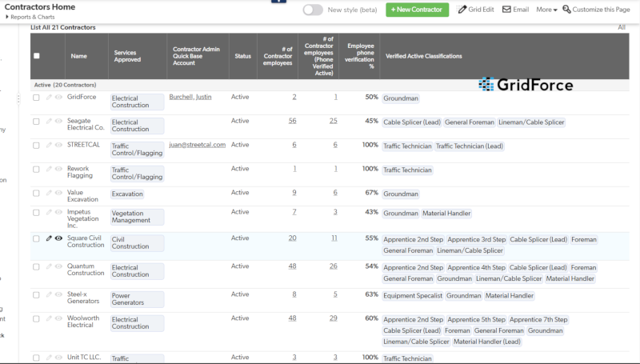Sort by the Status column header

click(x=243, y=56)
